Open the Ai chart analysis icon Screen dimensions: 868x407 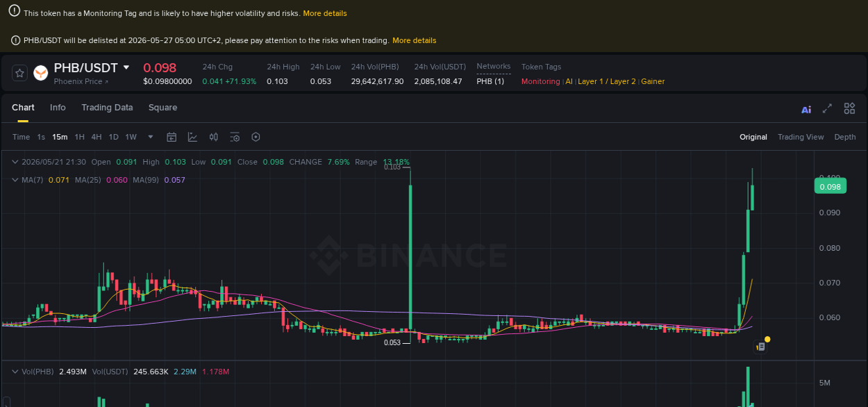[x=806, y=109]
